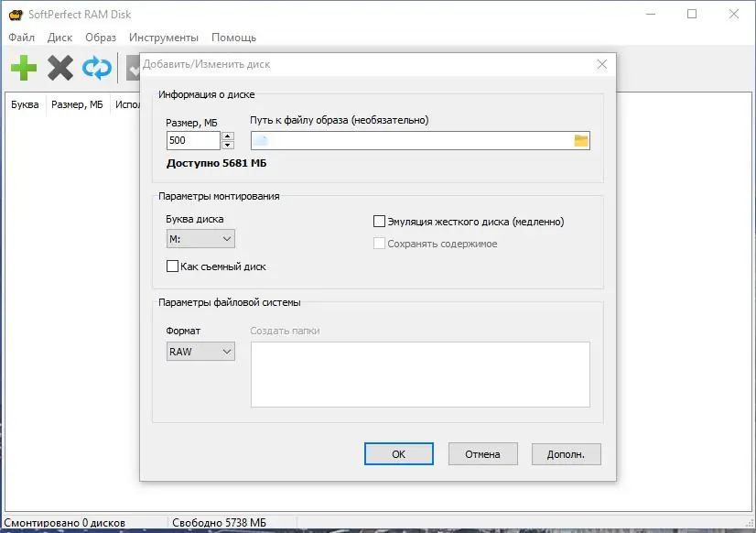Image resolution: width=756 pixels, height=533 pixels.
Task: Select the Буква column header
Action: (x=25, y=103)
